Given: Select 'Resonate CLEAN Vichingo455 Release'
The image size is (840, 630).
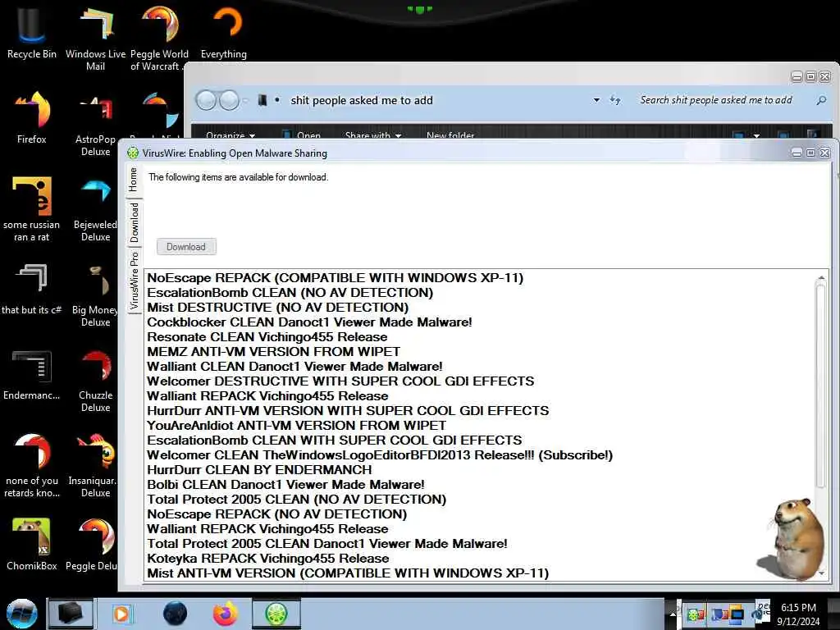Looking at the screenshot, I should pyautogui.click(x=267, y=337).
